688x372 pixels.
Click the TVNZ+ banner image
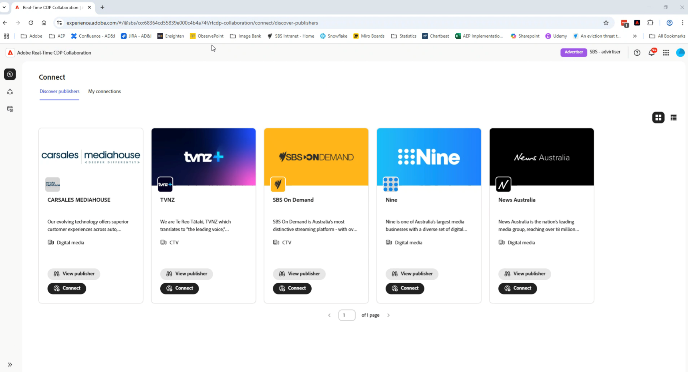pyautogui.click(x=204, y=157)
